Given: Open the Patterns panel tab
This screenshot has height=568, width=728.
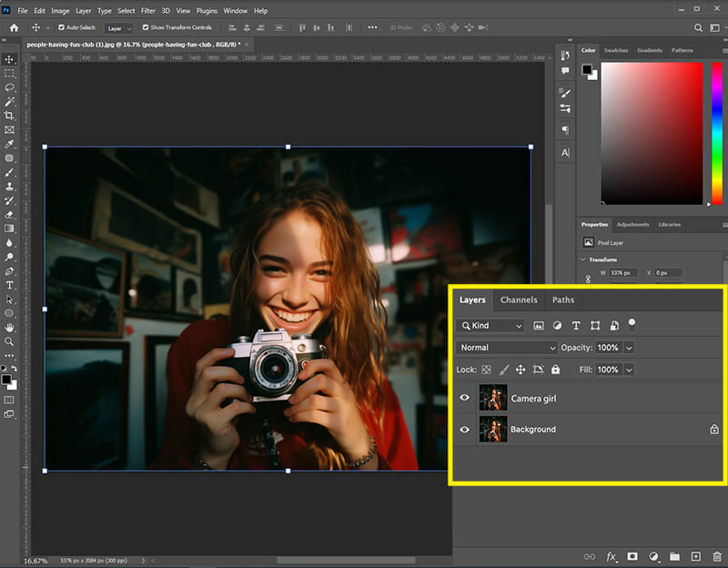Looking at the screenshot, I should click(682, 50).
